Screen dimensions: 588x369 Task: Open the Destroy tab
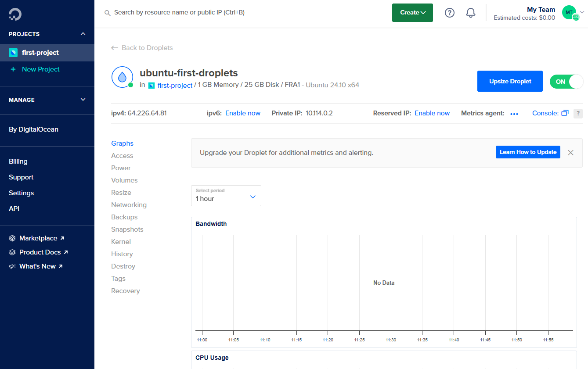(123, 266)
